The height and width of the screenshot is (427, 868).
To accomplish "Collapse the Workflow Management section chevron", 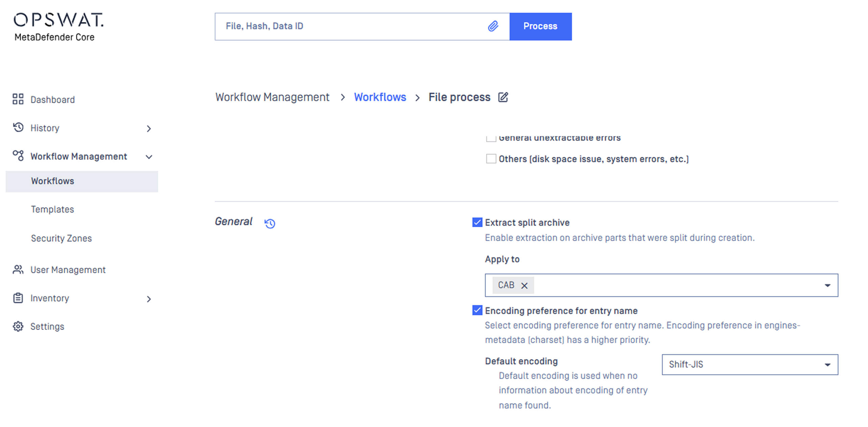I will (x=149, y=157).
